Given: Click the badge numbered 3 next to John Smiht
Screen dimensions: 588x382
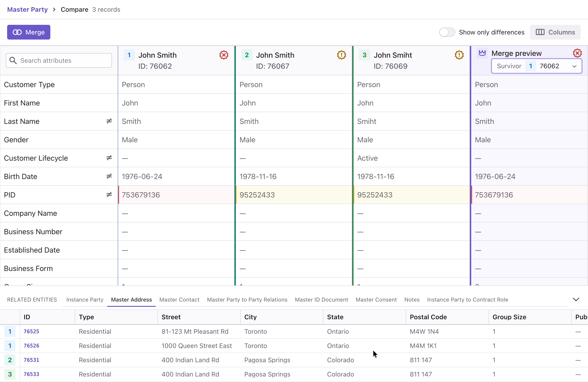Looking at the screenshot, I should 364,55.
